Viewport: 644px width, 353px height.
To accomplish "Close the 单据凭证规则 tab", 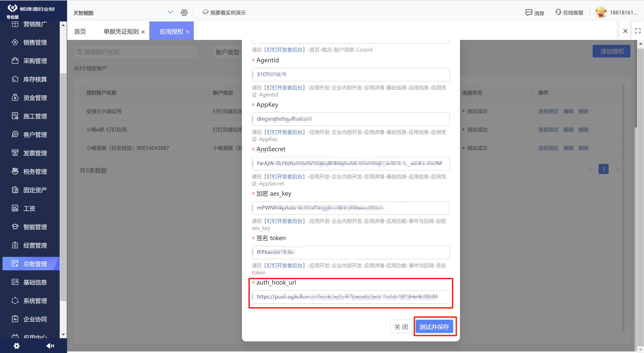I will coord(143,32).
